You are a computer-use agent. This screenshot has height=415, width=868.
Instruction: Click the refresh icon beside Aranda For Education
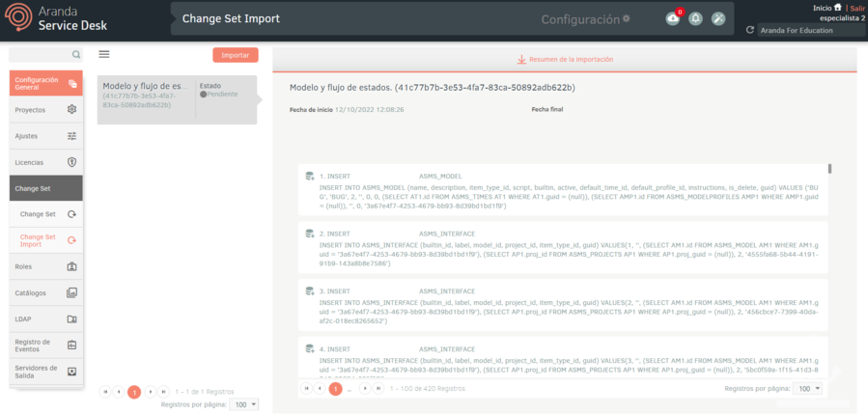pos(750,31)
